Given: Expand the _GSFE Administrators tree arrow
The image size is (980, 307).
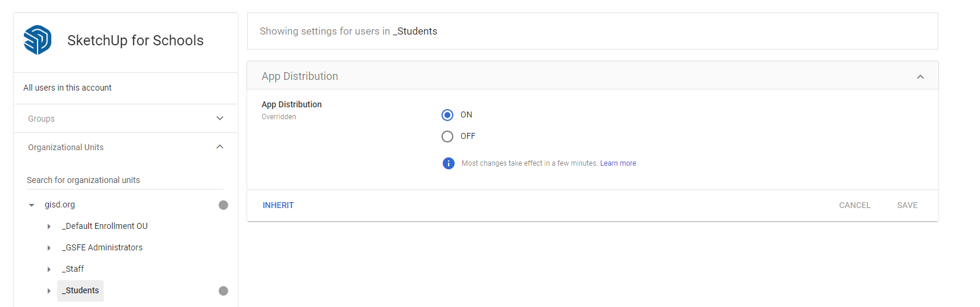Looking at the screenshot, I should (49, 248).
